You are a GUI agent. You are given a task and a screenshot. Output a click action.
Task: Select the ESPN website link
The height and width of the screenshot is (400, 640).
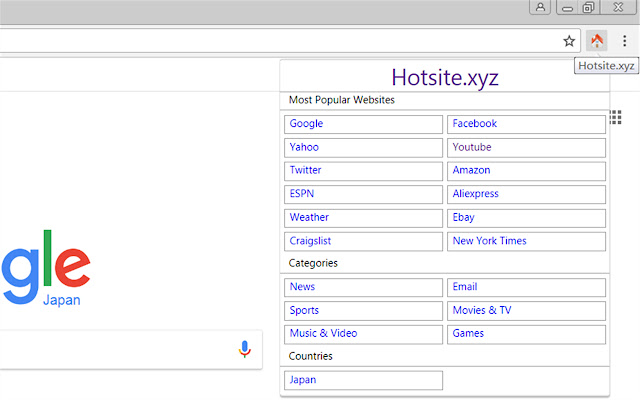click(x=363, y=194)
